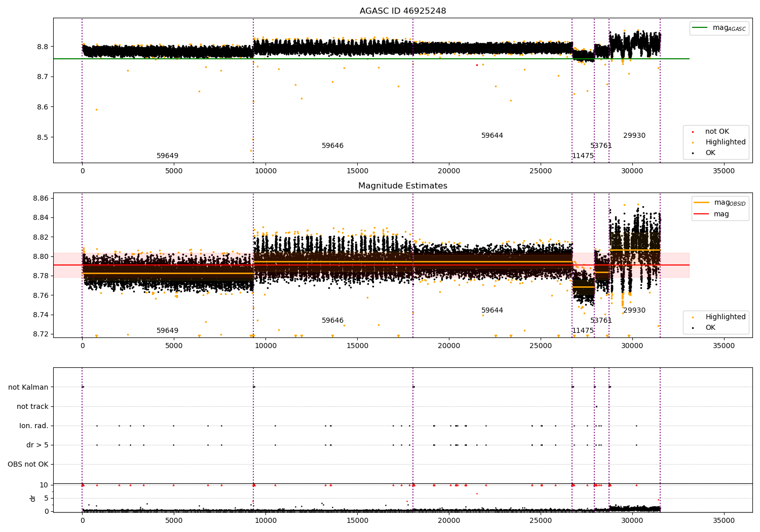
Task: Click obsid label 59644 in Magnitude Estimates plot
Action: click(492, 311)
